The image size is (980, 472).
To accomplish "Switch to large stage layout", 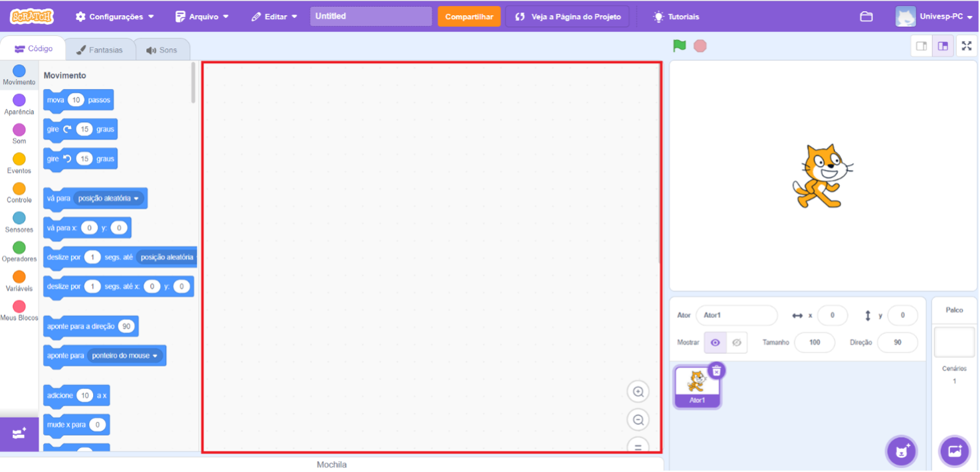I will coord(943,46).
